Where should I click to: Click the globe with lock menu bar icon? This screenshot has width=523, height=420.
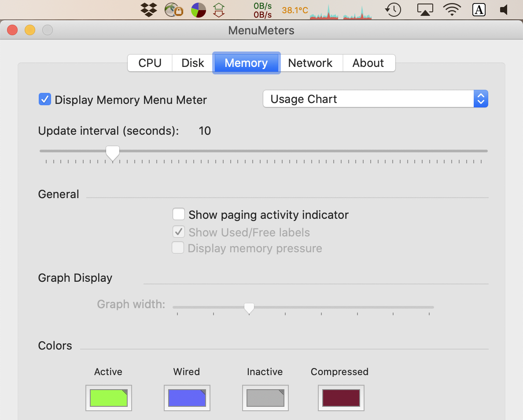coord(174,10)
